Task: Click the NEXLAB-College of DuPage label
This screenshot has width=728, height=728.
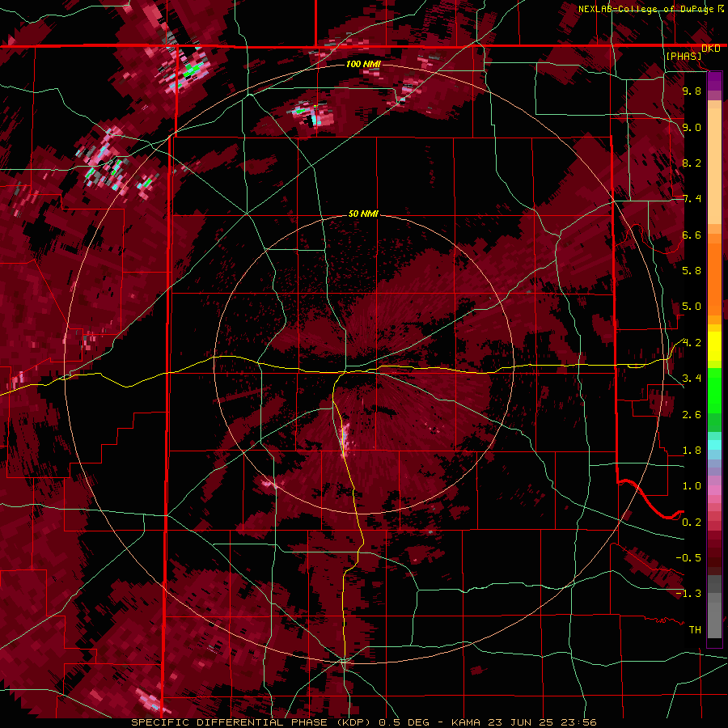Action: tap(646, 9)
